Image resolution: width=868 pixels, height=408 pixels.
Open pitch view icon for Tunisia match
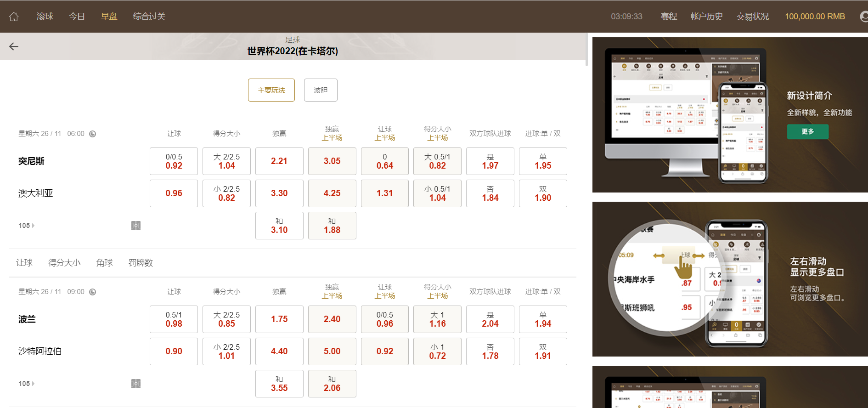[x=136, y=226]
